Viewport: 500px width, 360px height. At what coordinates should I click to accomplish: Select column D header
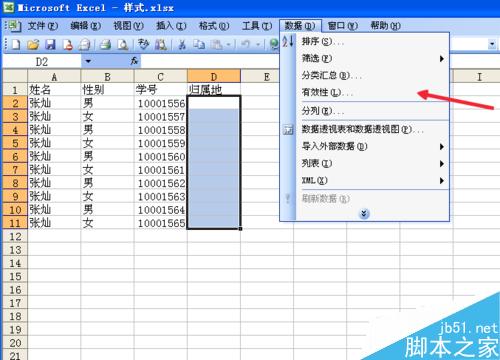pos(214,77)
